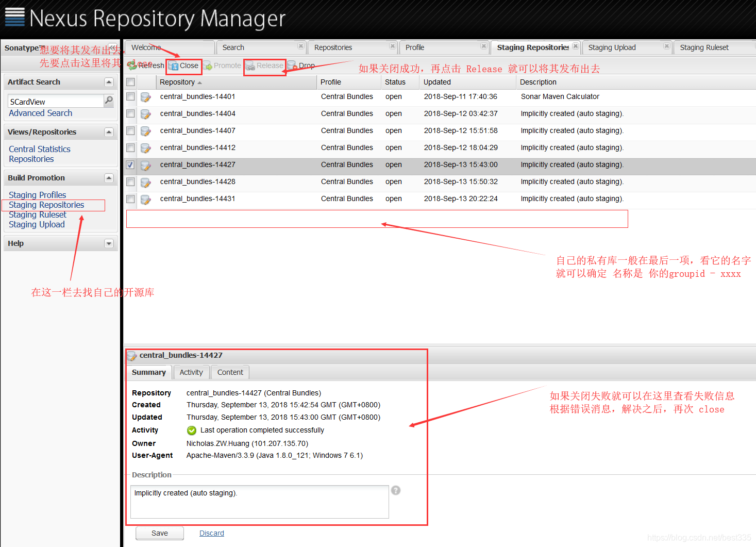
Task: Switch to the Activity detail tab
Action: [191, 372]
